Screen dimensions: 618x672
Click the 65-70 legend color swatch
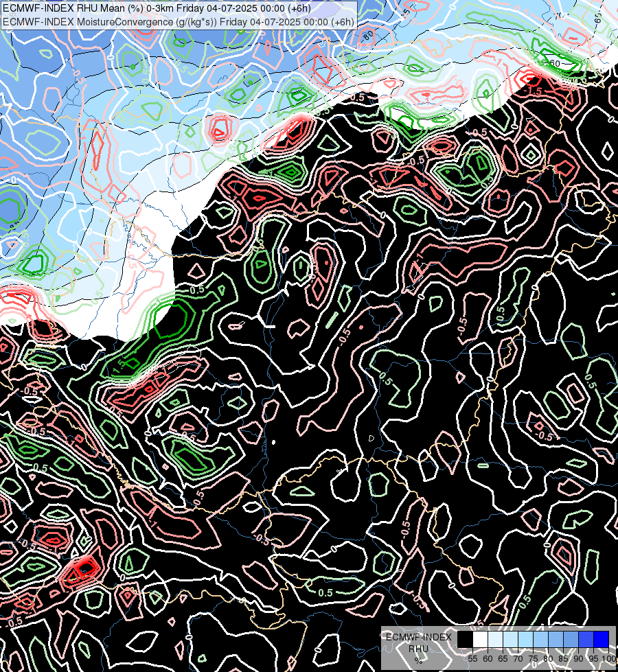point(510,639)
